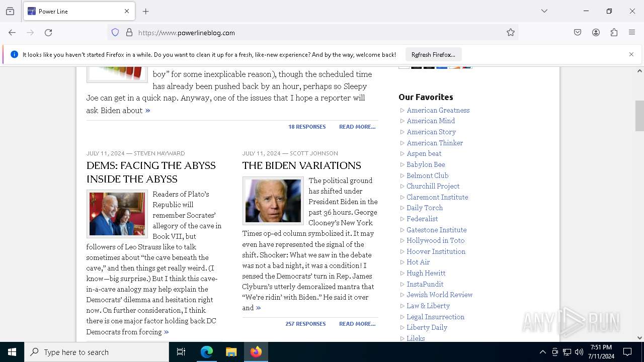Screen dimensions: 644x362
Task: Visit American Story link
Action: pos(431,132)
